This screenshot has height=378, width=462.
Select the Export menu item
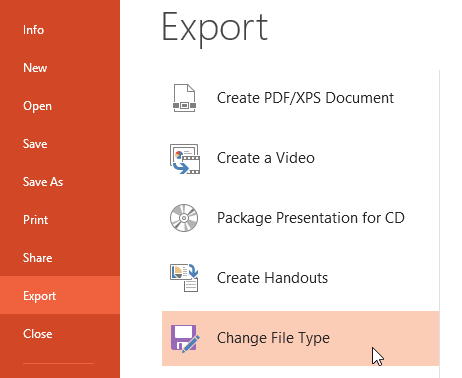pos(60,295)
